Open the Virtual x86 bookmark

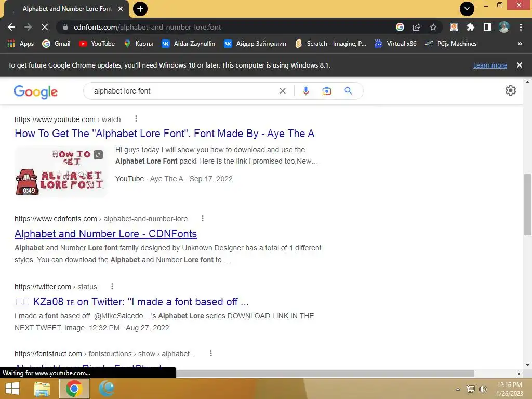click(395, 44)
